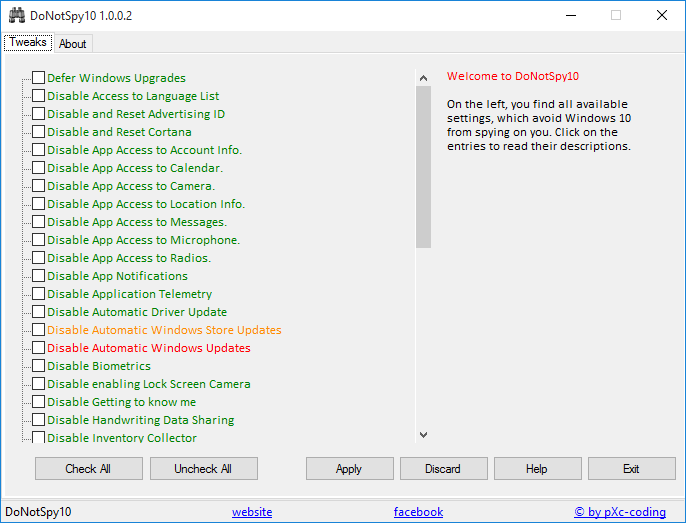Image resolution: width=686 pixels, height=523 pixels.
Task: Open Help using the Help button
Action: tap(537, 469)
